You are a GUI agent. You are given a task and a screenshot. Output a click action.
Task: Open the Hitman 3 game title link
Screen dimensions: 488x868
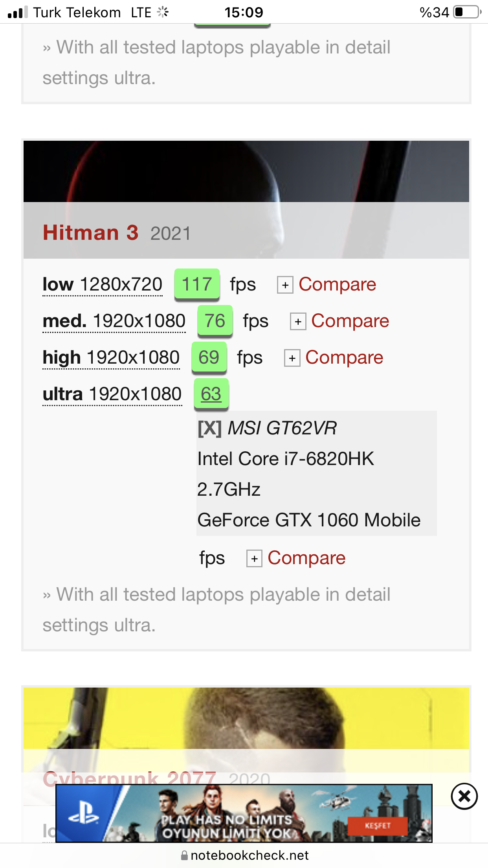click(x=91, y=232)
